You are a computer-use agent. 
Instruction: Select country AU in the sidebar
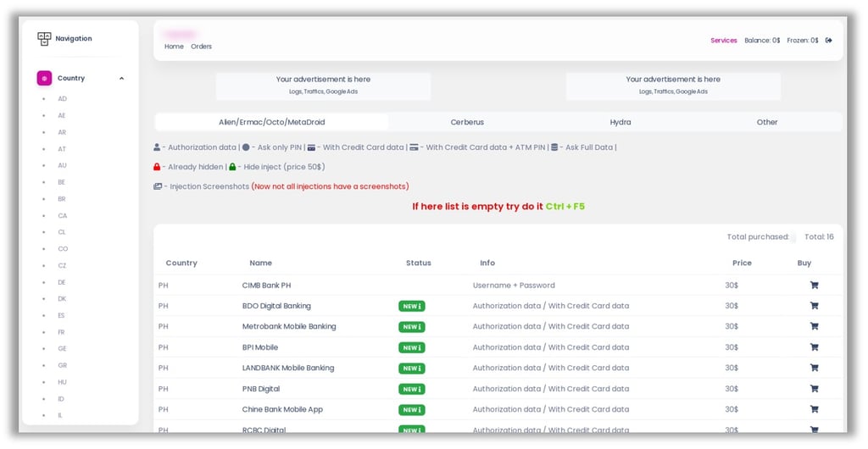pos(62,165)
